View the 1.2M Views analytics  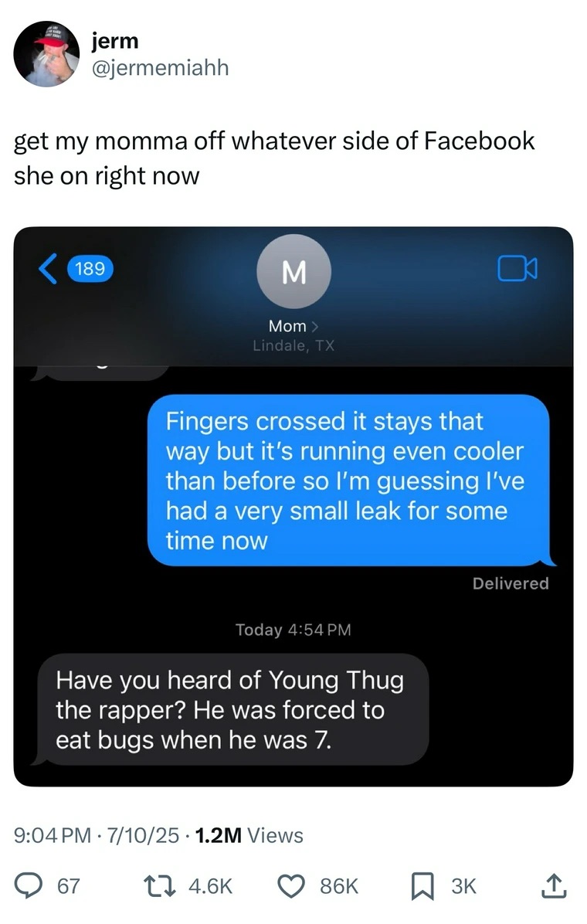point(249,835)
